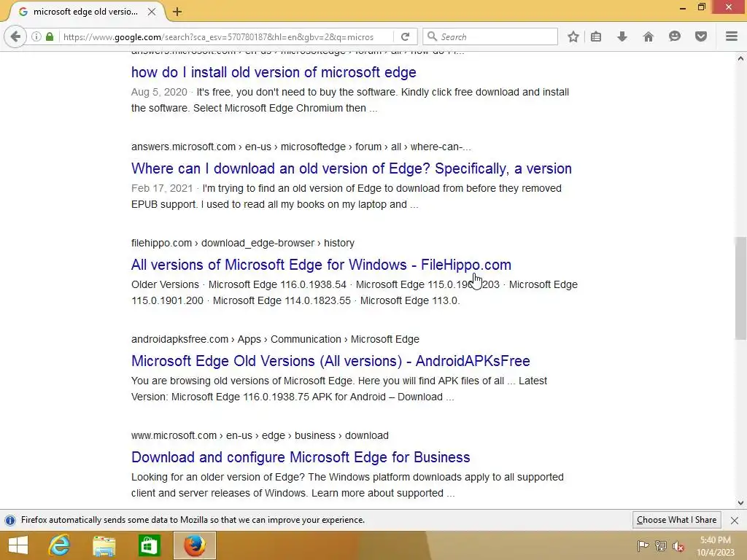
Task: Close the Google search tab
Action: point(152,12)
